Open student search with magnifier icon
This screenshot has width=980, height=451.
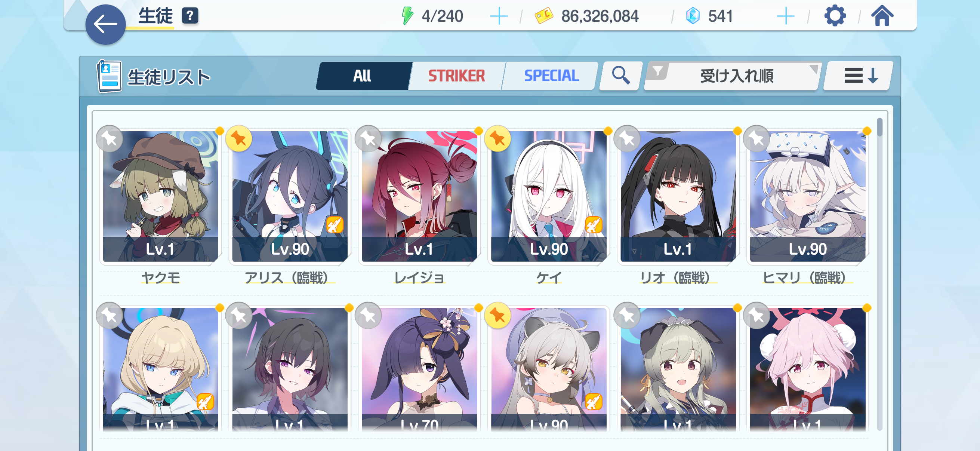620,76
